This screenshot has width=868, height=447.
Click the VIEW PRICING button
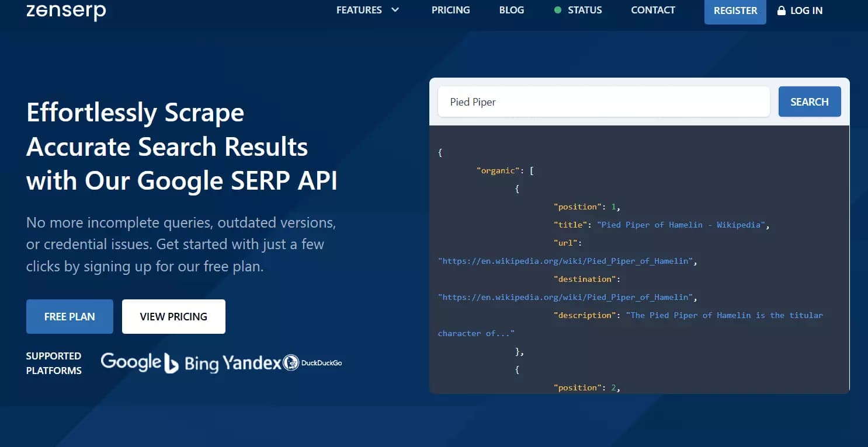[x=173, y=316]
